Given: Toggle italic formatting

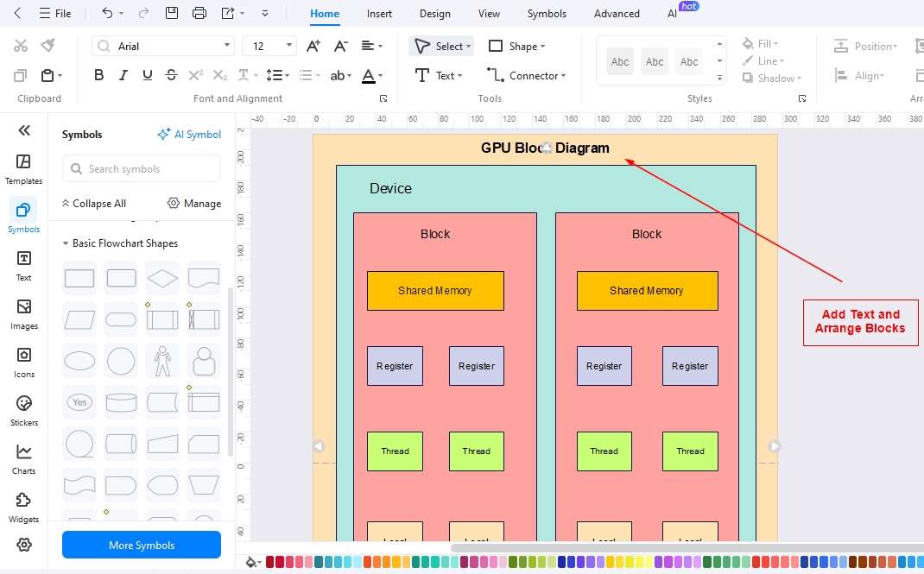Looking at the screenshot, I should tap(123, 75).
